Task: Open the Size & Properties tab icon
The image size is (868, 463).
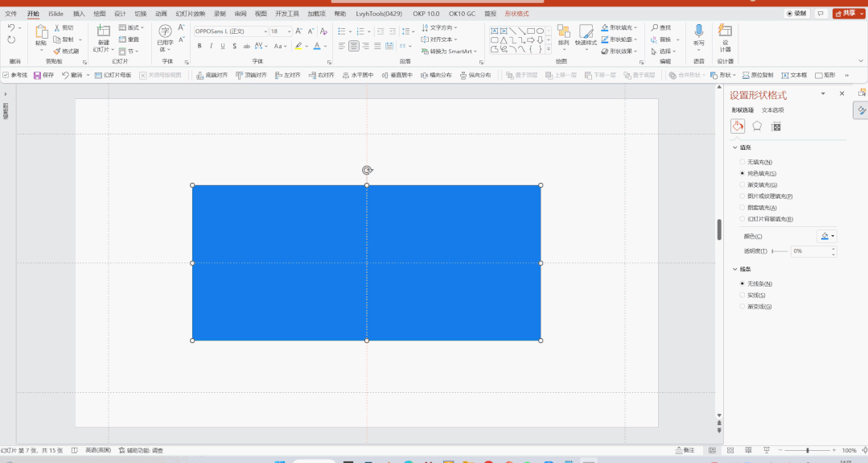Action: click(x=776, y=127)
